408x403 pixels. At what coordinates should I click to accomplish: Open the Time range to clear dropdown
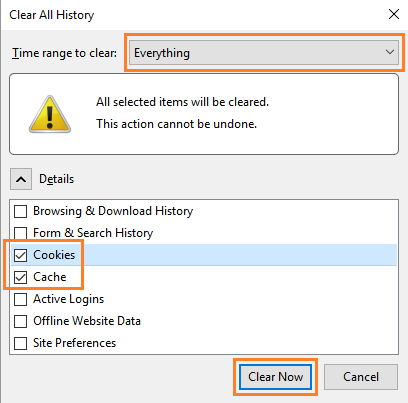(x=264, y=53)
